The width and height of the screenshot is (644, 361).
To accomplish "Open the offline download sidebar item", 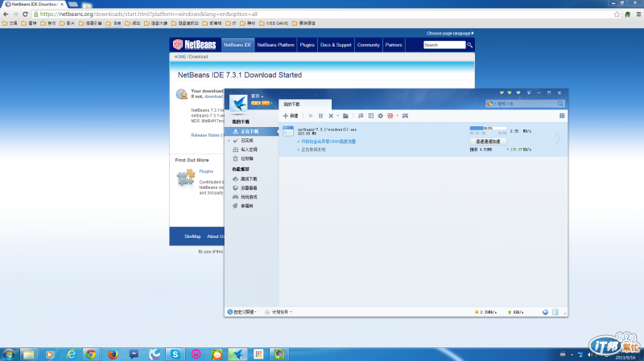I will (246, 179).
